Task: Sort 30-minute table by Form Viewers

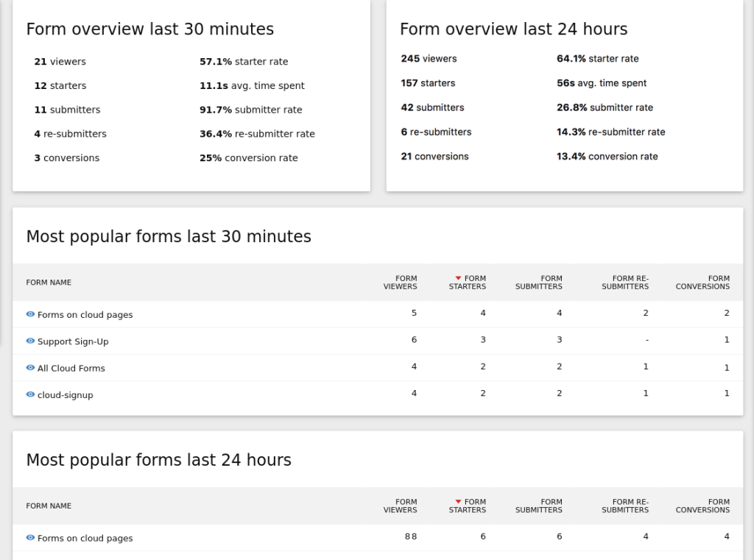Action: pyautogui.click(x=400, y=283)
